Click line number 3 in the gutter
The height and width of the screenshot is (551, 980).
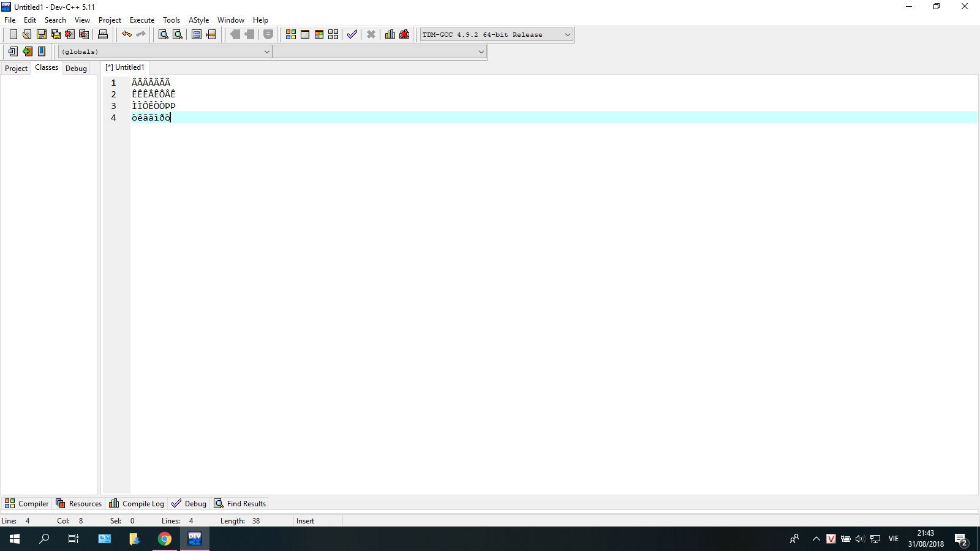pos(113,106)
